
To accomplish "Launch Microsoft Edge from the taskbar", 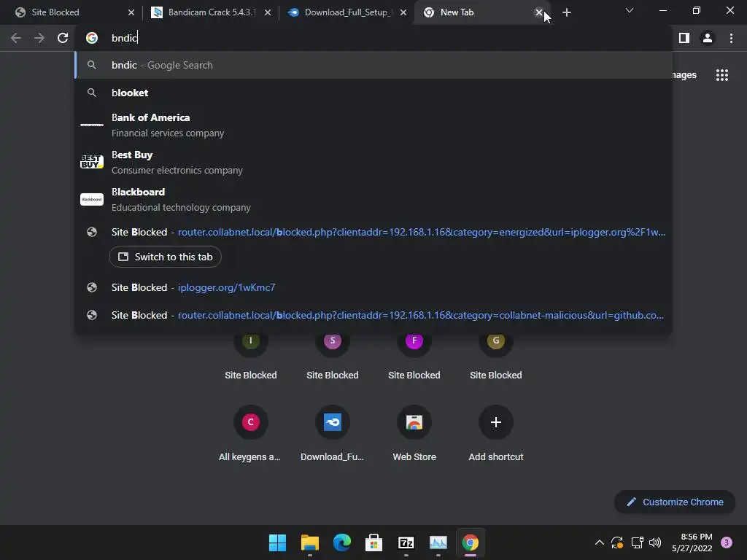I will [x=341, y=542].
